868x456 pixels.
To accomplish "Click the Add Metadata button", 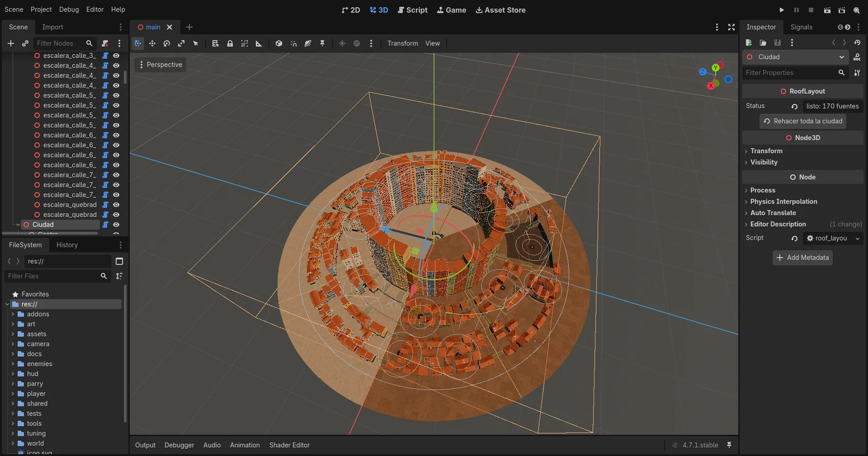I will [802, 258].
